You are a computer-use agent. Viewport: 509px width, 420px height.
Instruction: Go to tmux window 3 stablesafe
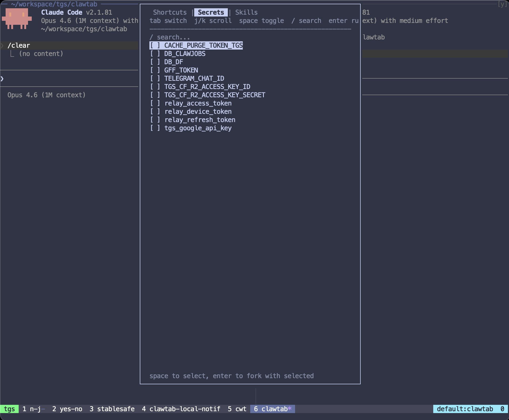pyautogui.click(x=112, y=409)
